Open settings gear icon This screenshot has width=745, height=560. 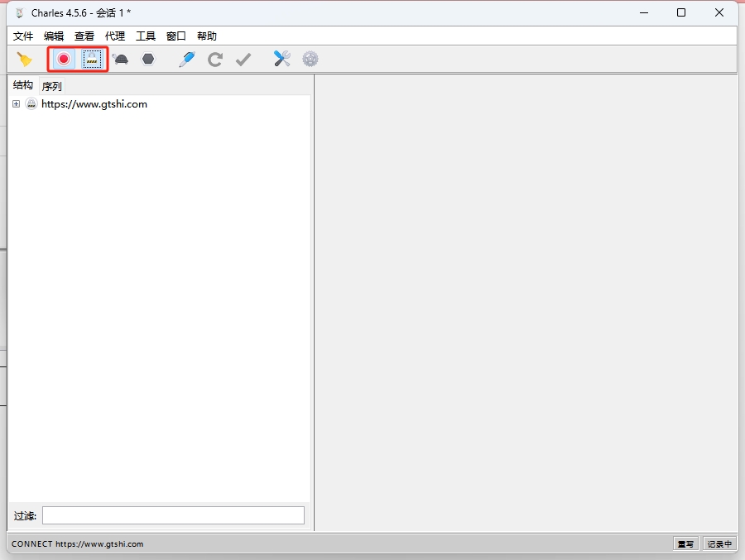[x=310, y=59]
